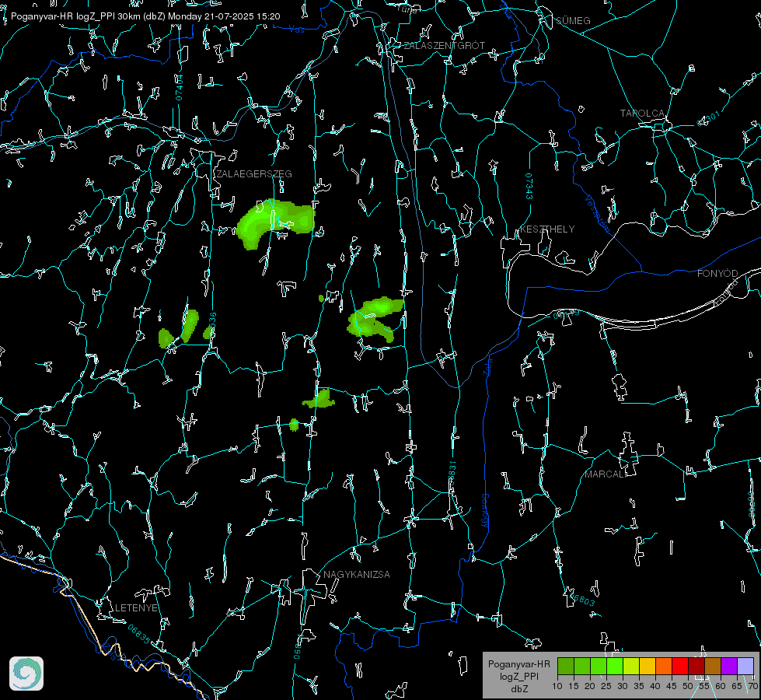Click the 20-25 dBZ green swatch
The height and width of the screenshot is (700, 761).
(x=599, y=666)
